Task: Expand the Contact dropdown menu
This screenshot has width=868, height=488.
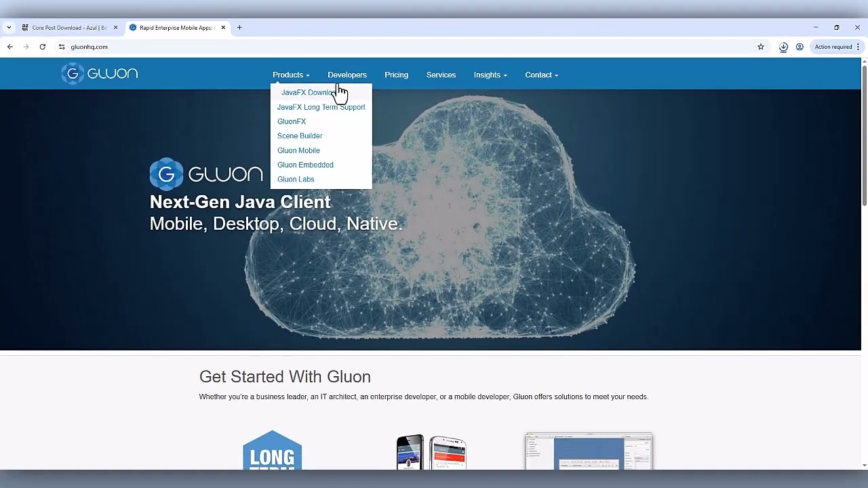Action: [541, 75]
